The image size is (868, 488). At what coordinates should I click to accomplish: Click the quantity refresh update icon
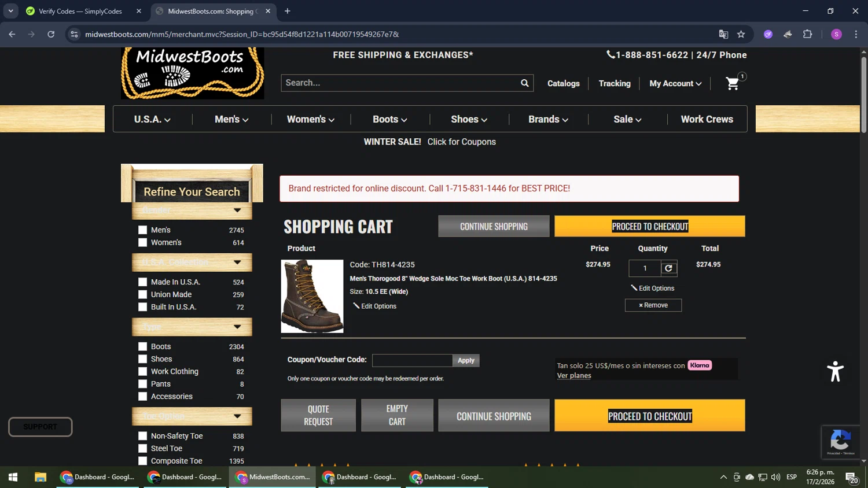coord(668,268)
